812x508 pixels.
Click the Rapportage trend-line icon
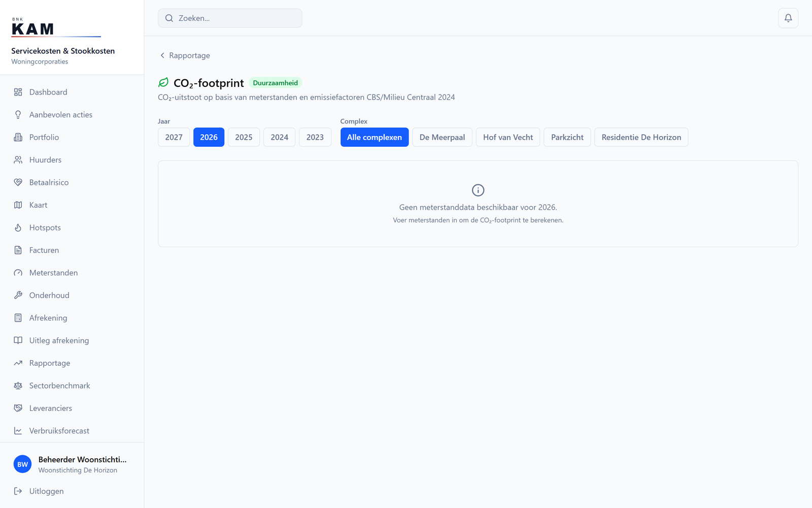[x=18, y=363]
